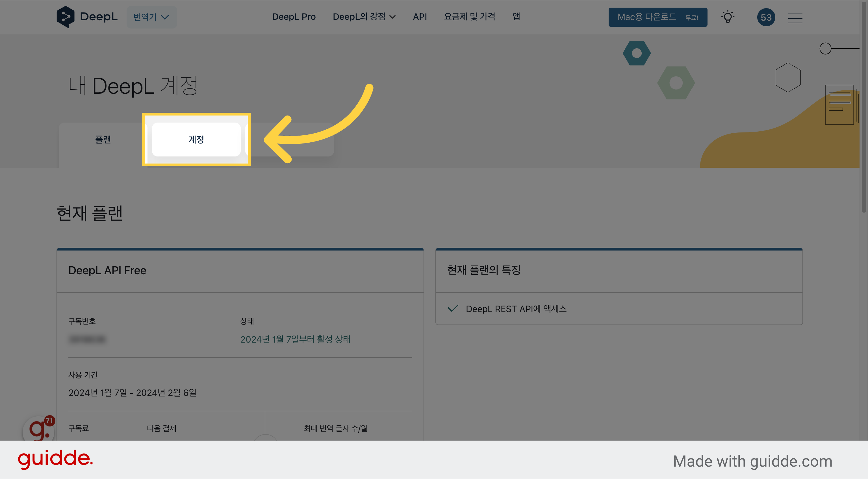Click 최대 번역 글자 수/월 label
Image resolution: width=868 pixels, height=479 pixels.
tap(335, 428)
